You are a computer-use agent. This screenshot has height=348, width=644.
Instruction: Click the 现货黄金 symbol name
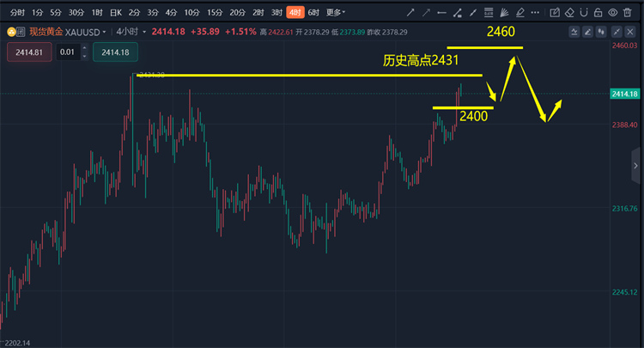click(46, 32)
